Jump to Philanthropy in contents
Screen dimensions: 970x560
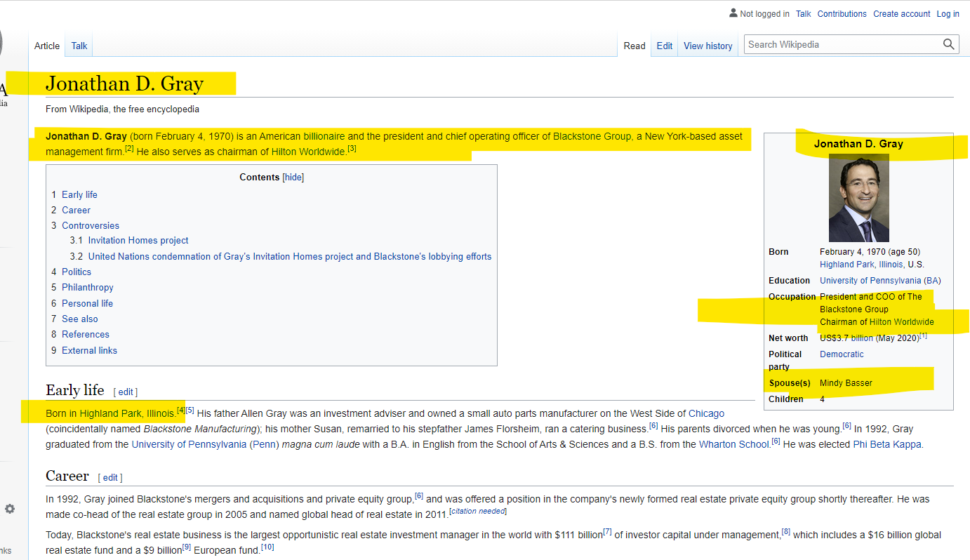tap(88, 287)
